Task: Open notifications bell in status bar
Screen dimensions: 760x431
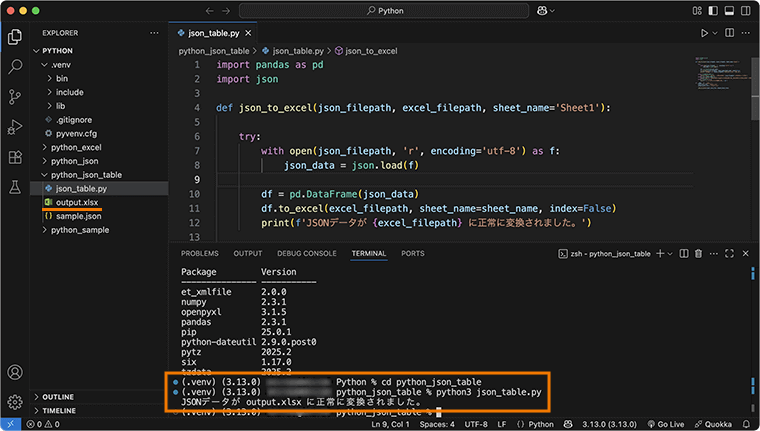Action: (x=746, y=424)
